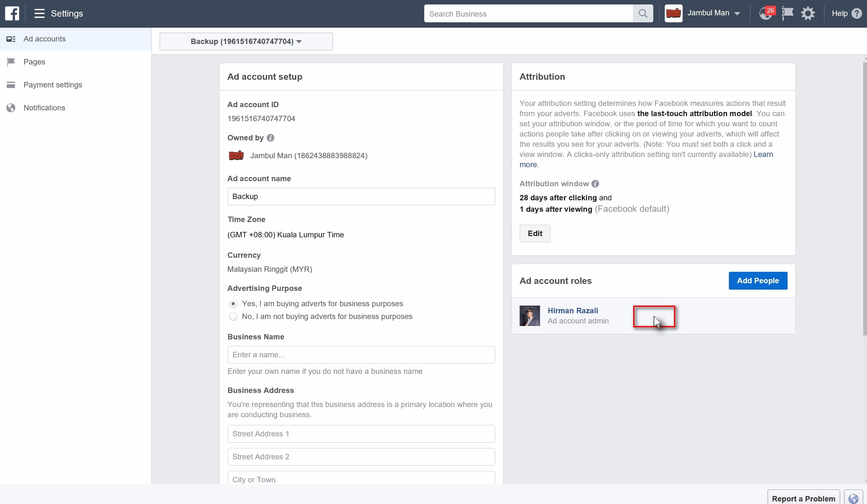Click the Payment settings card icon
This screenshot has height=504, width=867.
[x=11, y=85]
